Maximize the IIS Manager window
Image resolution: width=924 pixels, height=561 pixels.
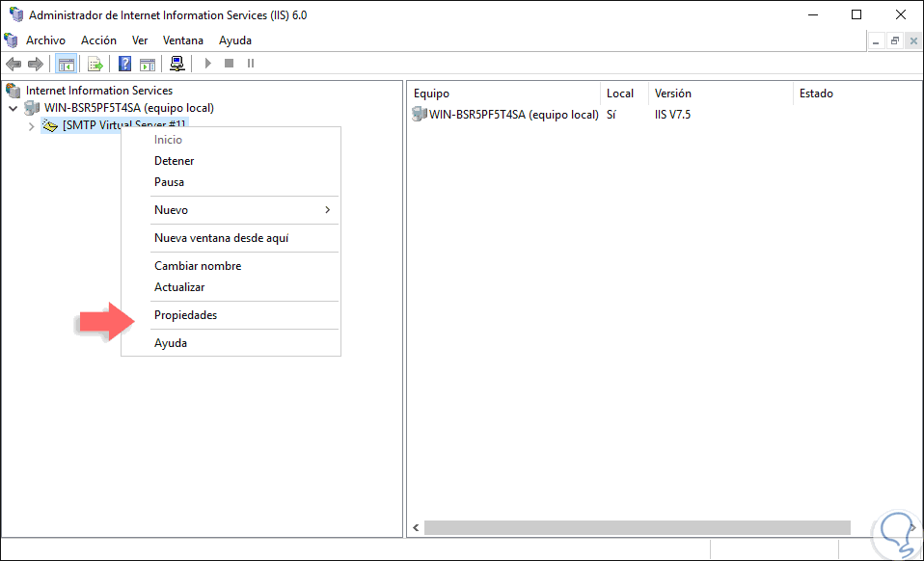[856, 14]
